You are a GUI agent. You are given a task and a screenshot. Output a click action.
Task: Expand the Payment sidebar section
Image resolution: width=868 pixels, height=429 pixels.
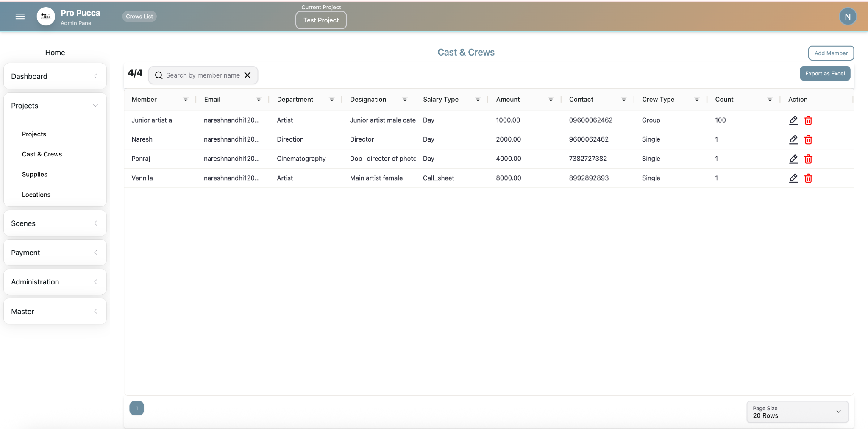coord(55,253)
